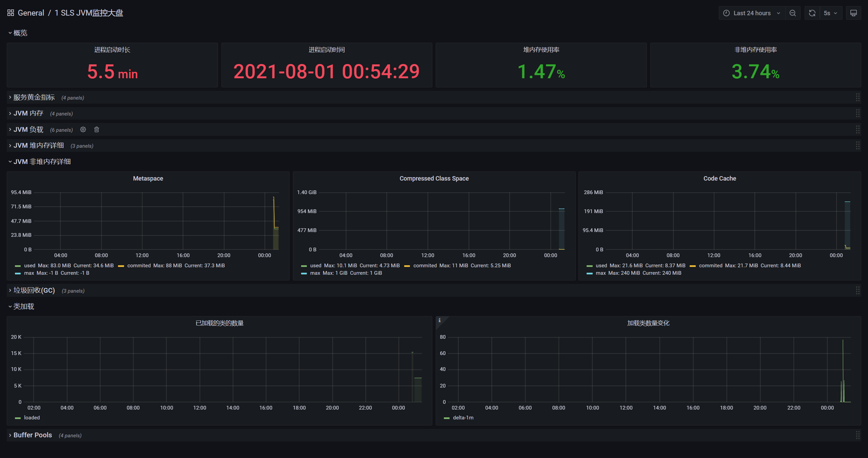Viewport: 868px width, 458px height.
Task: Click info icon on 加载类数量变化 panel
Action: (439, 320)
